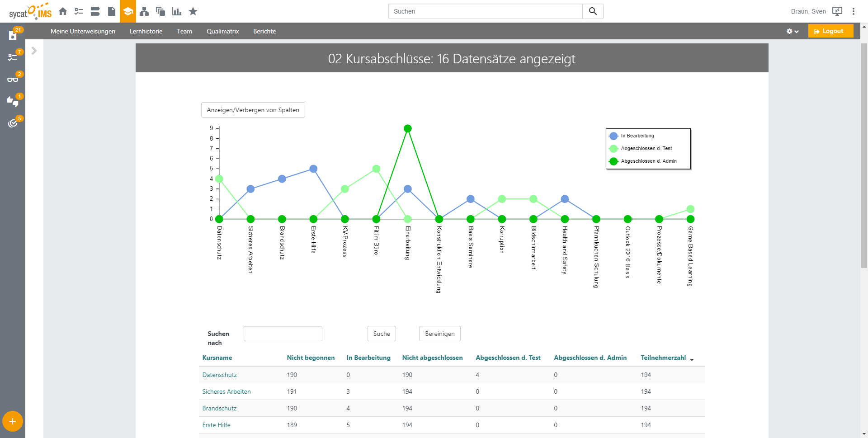Open the org chart hierarchy icon
This screenshot has height=438, width=868.
tap(144, 11)
